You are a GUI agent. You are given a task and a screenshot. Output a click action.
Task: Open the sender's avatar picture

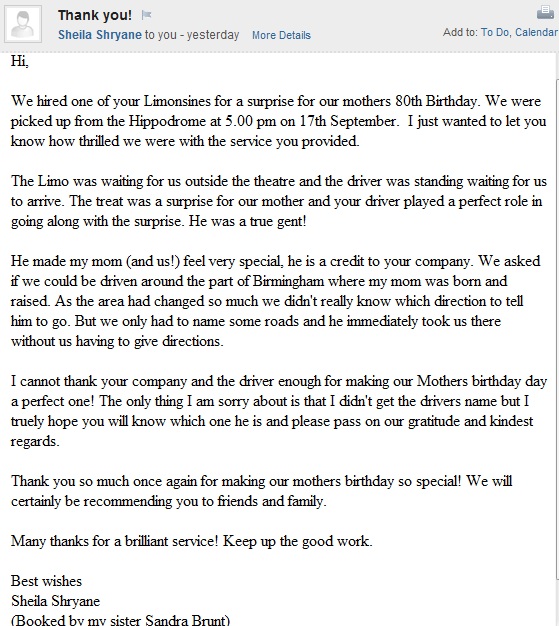(23, 24)
